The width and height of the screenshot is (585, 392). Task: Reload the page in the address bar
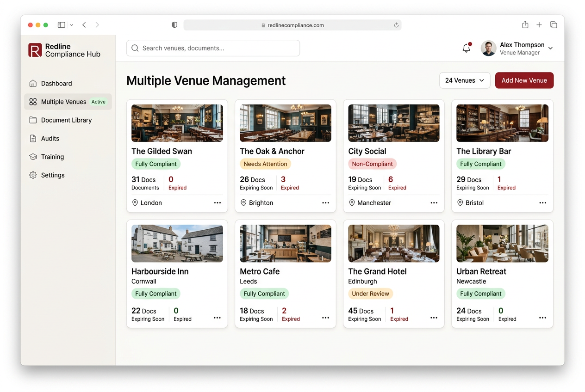(x=396, y=25)
